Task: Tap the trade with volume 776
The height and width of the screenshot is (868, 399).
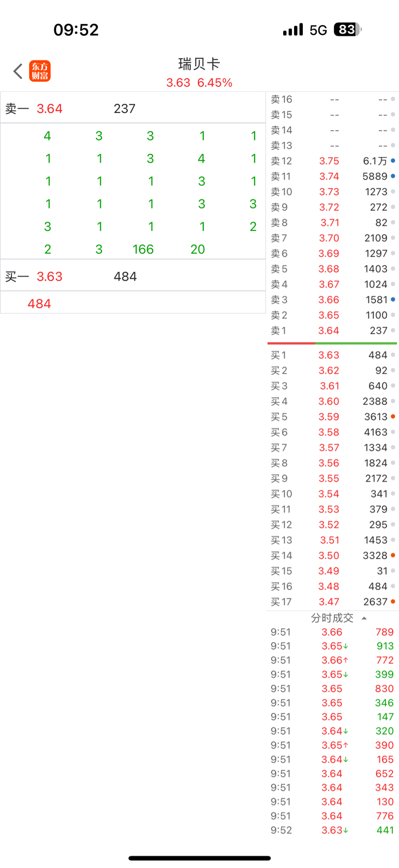Action: [332, 817]
